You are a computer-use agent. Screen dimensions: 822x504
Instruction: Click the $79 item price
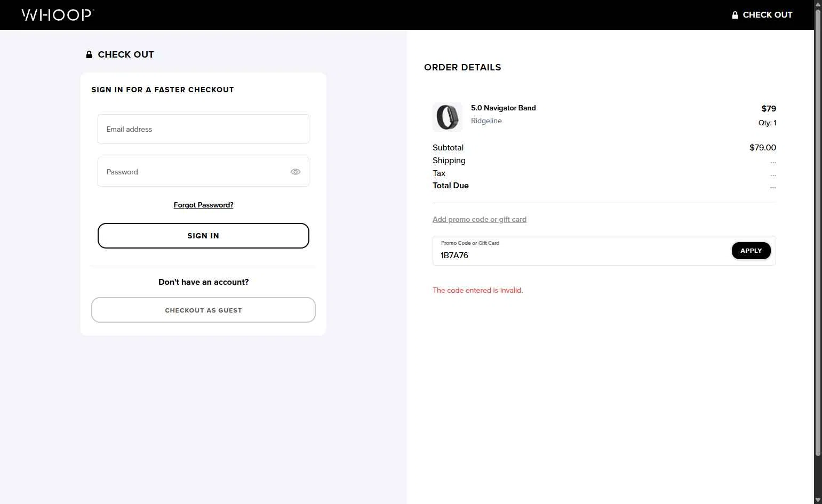pyautogui.click(x=769, y=108)
